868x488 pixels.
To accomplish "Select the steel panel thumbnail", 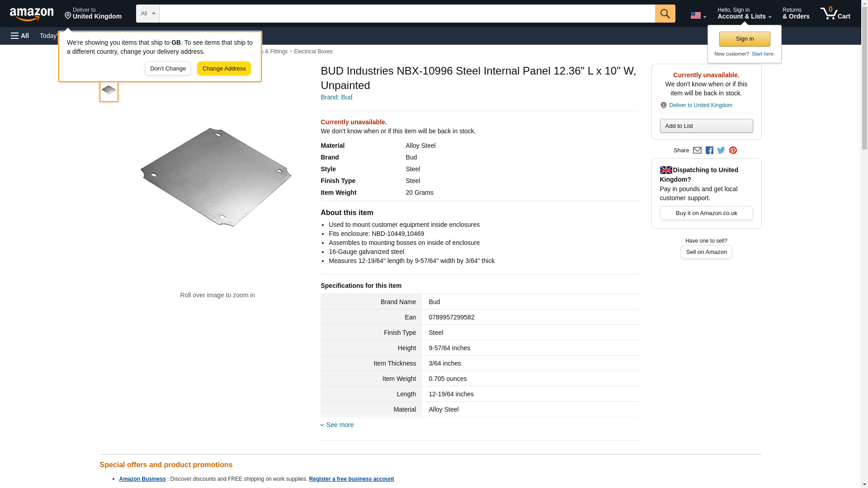I will [x=109, y=90].
